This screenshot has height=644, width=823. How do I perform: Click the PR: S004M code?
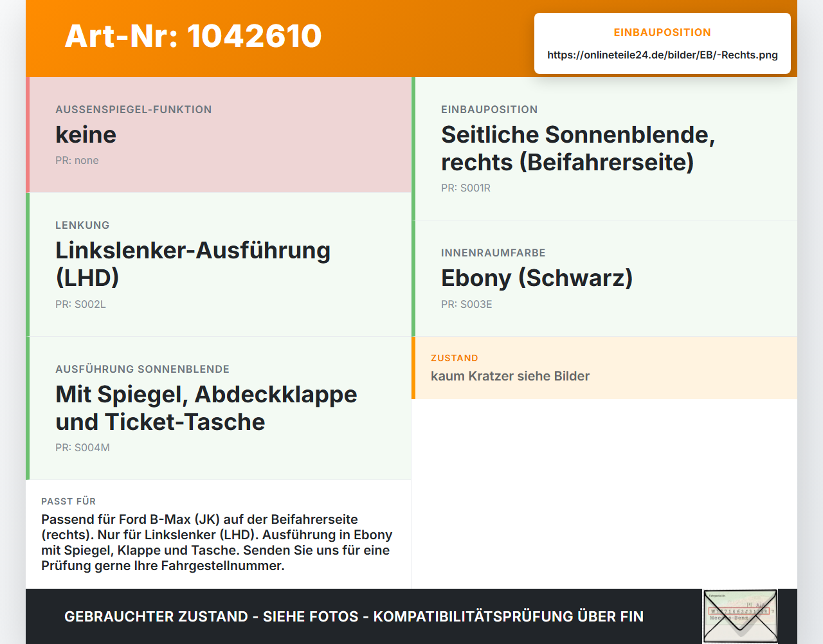82,448
